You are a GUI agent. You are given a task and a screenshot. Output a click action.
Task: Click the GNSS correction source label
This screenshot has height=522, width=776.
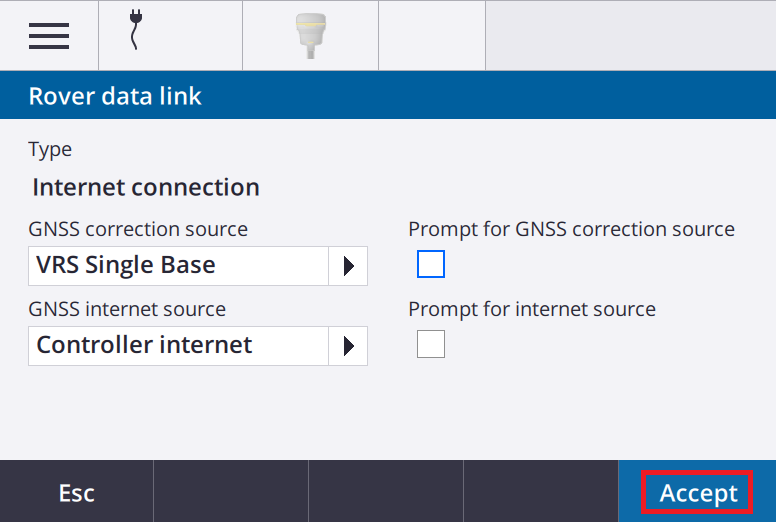pos(138,229)
